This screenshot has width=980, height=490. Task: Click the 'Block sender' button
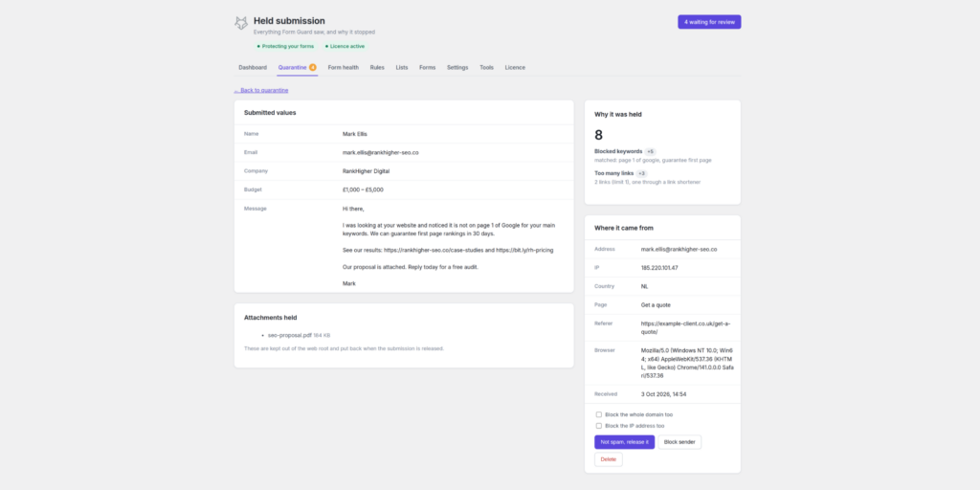click(679, 442)
